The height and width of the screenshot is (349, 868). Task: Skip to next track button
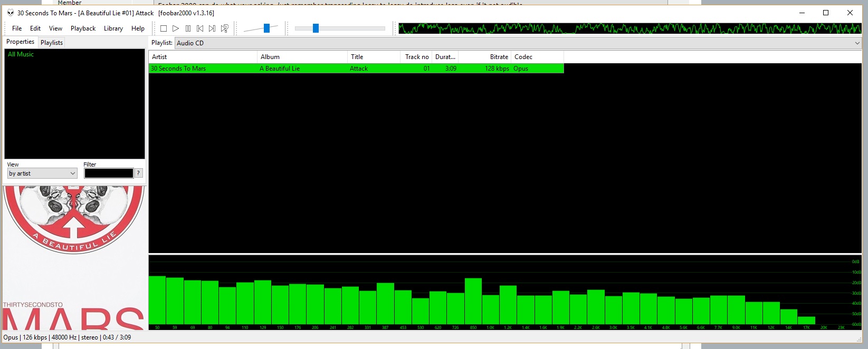[x=212, y=28]
